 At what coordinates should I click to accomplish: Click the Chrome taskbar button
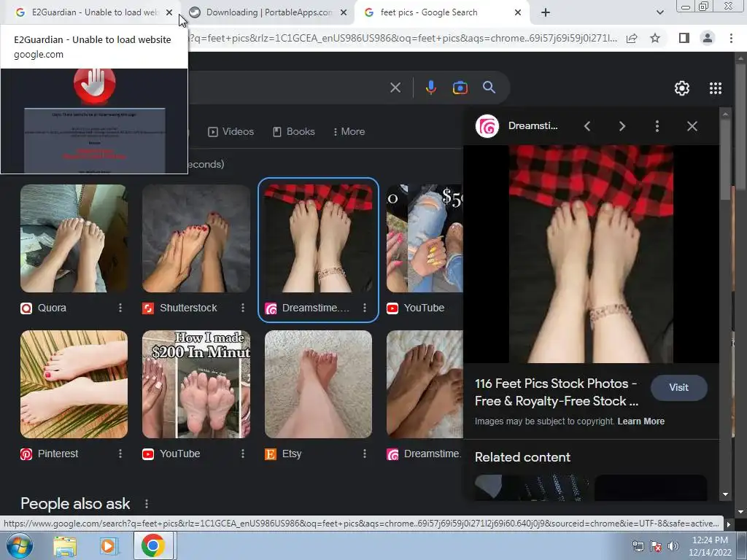coord(153,545)
